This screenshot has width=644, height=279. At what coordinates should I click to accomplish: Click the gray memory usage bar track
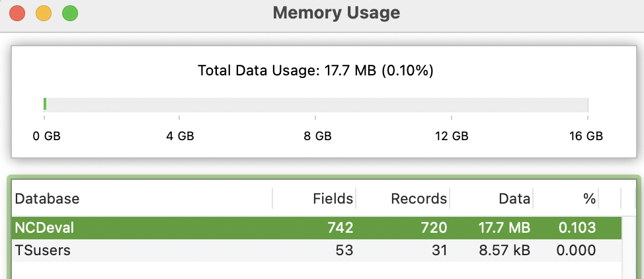pyautogui.click(x=317, y=104)
